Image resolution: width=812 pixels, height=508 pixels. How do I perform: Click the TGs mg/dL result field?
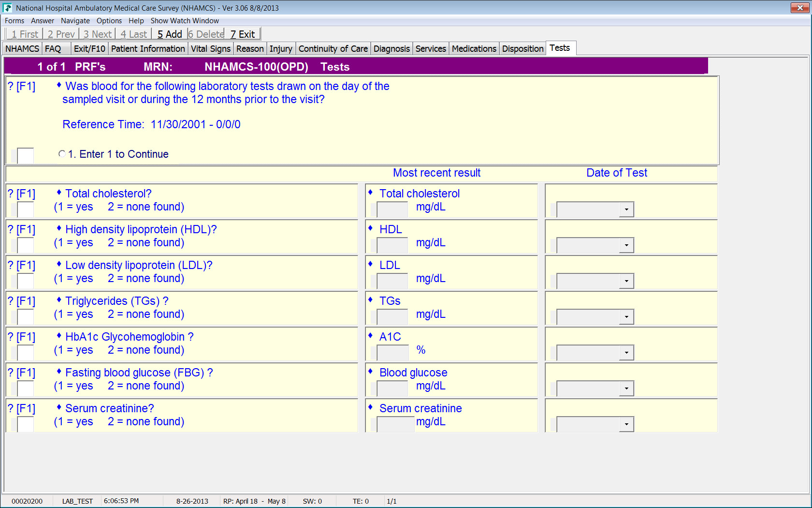click(x=392, y=317)
